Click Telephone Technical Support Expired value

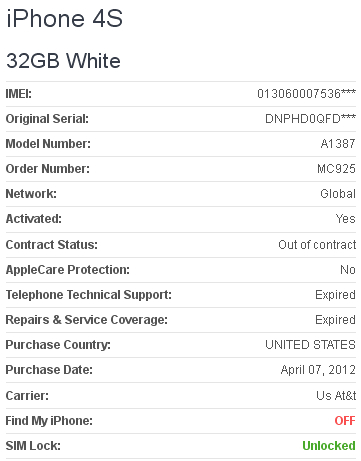335,295
